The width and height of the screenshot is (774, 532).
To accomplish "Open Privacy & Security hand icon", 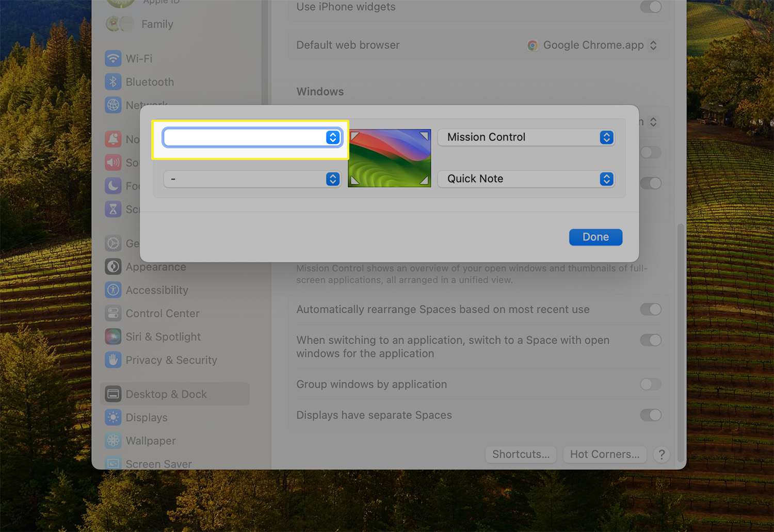I will 113,360.
